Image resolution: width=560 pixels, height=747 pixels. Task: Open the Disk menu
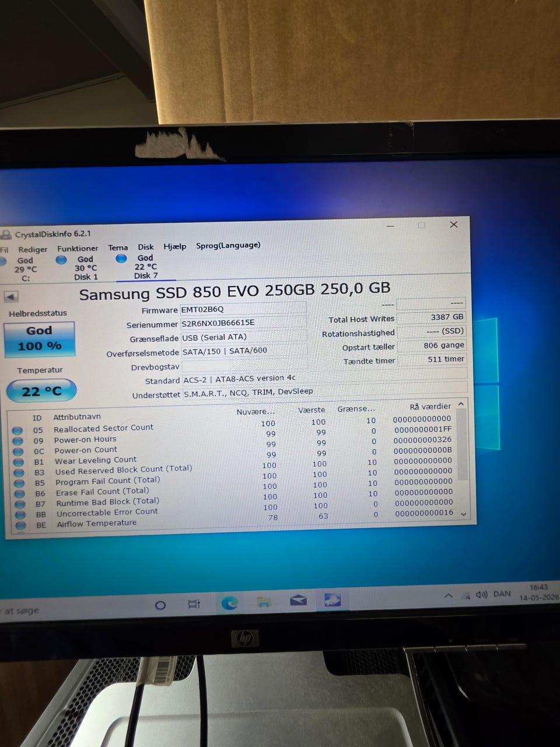click(x=146, y=247)
